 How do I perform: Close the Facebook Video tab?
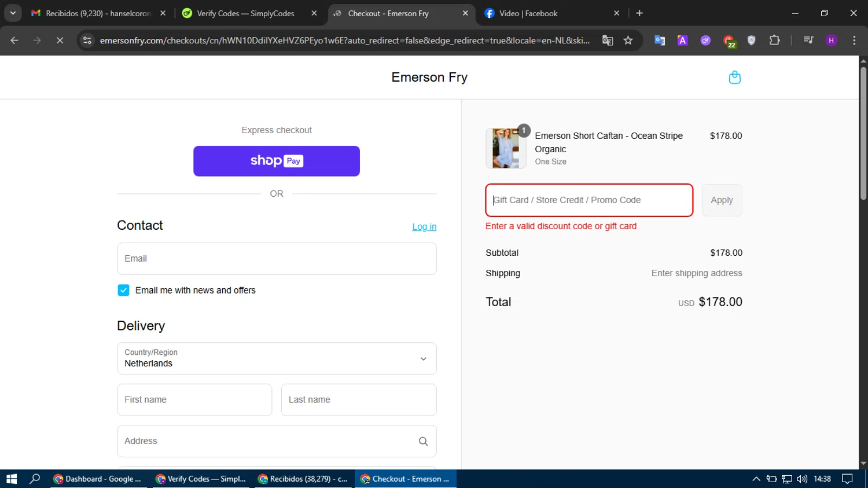[616, 13]
